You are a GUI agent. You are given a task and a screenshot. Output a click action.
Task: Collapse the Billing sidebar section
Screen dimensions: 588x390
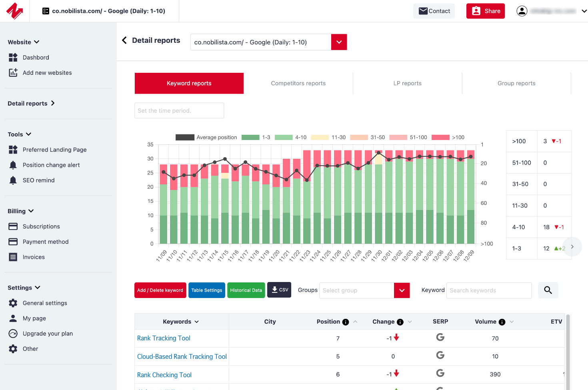21,211
